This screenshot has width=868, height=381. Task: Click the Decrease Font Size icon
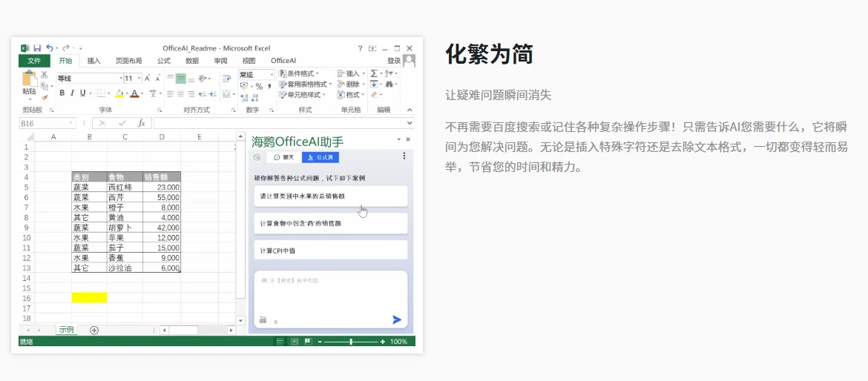[x=157, y=79]
